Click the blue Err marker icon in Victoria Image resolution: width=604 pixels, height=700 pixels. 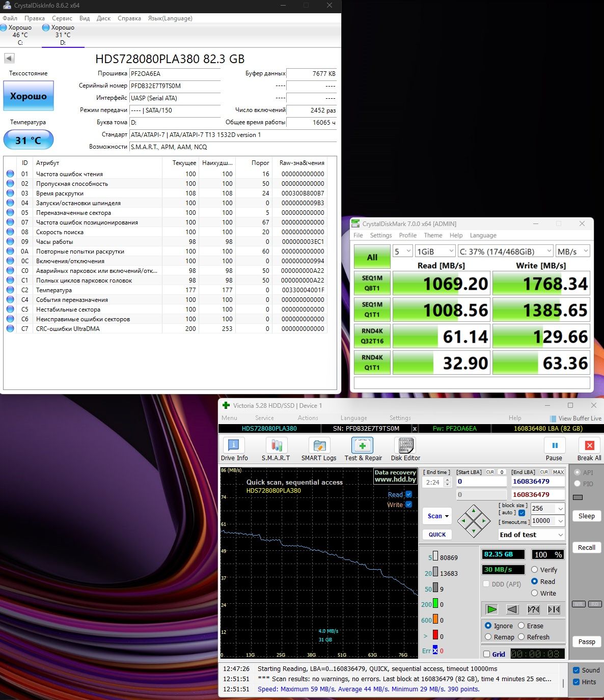coord(435,650)
